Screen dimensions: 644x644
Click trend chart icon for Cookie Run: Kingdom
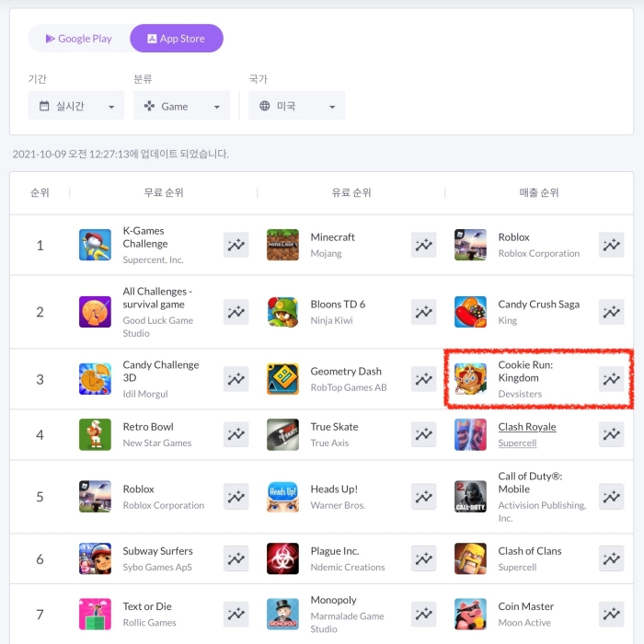tap(611, 378)
